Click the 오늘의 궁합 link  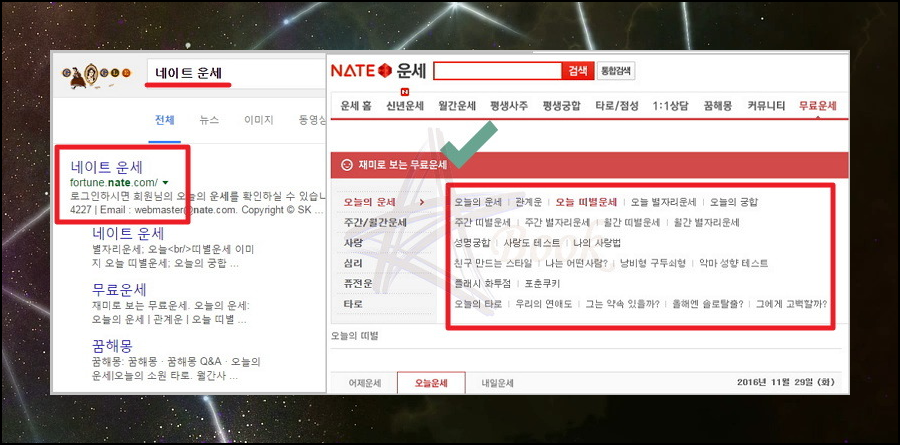coord(734,202)
